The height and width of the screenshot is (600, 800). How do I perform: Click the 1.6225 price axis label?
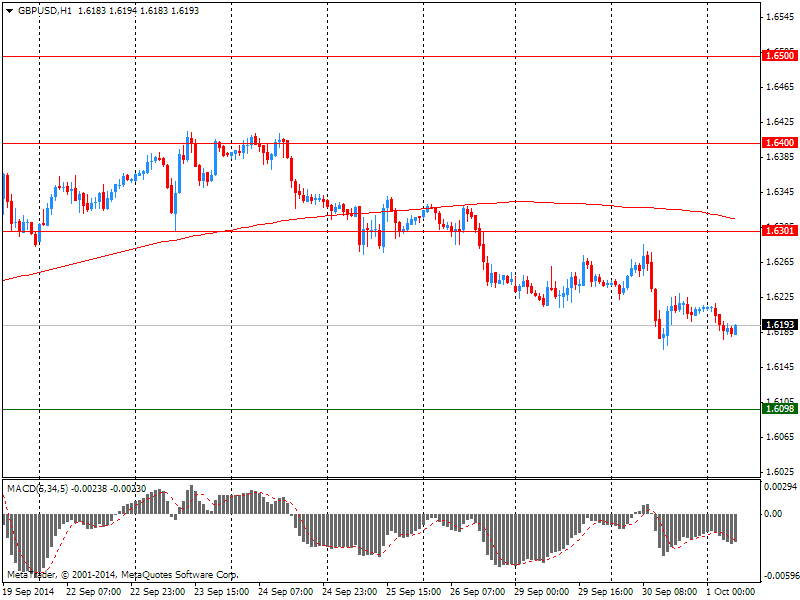780,297
